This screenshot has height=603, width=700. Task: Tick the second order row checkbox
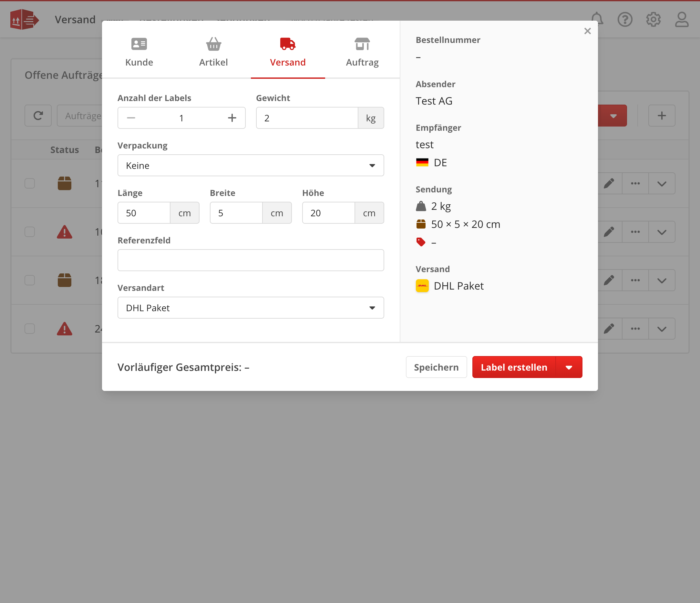coord(30,232)
